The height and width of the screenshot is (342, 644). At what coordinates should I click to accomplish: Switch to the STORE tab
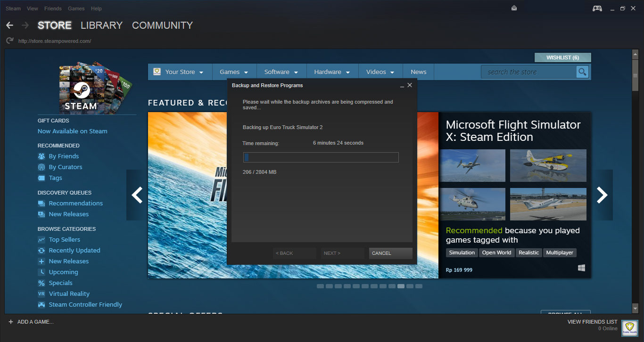pyautogui.click(x=55, y=25)
